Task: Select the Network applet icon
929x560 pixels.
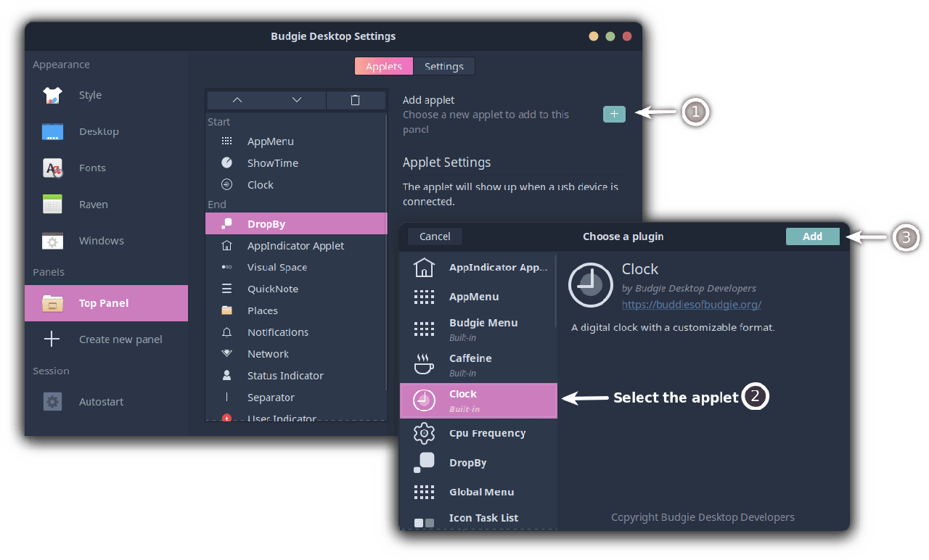Action: (227, 354)
